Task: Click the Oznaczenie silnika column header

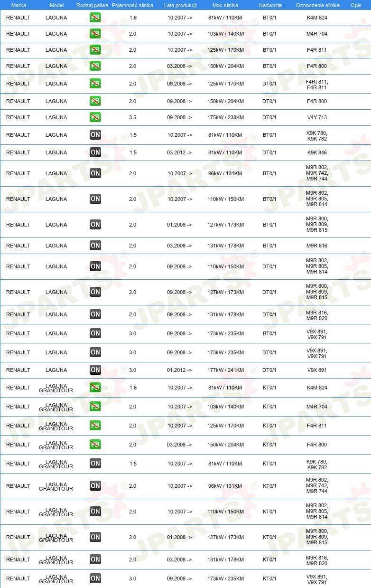Action: point(317,5)
